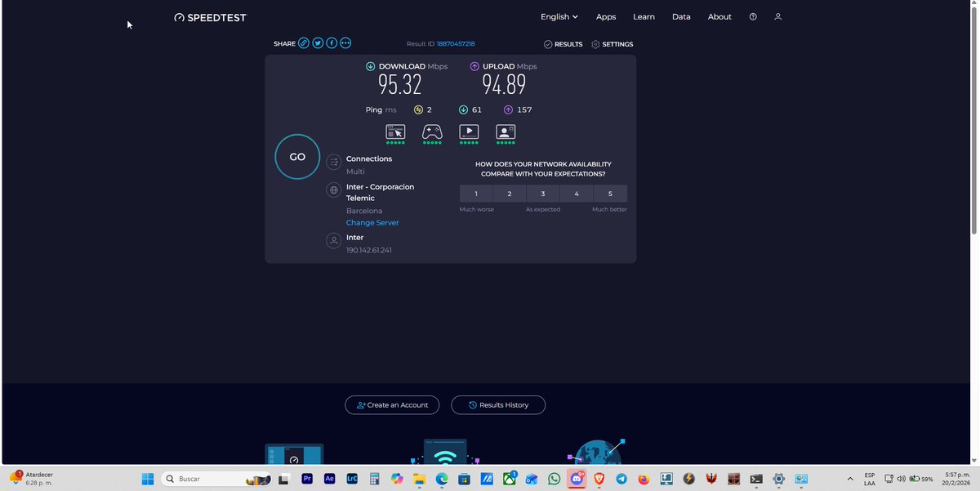
Task: Open WhatsApp from taskbar
Action: (555, 479)
